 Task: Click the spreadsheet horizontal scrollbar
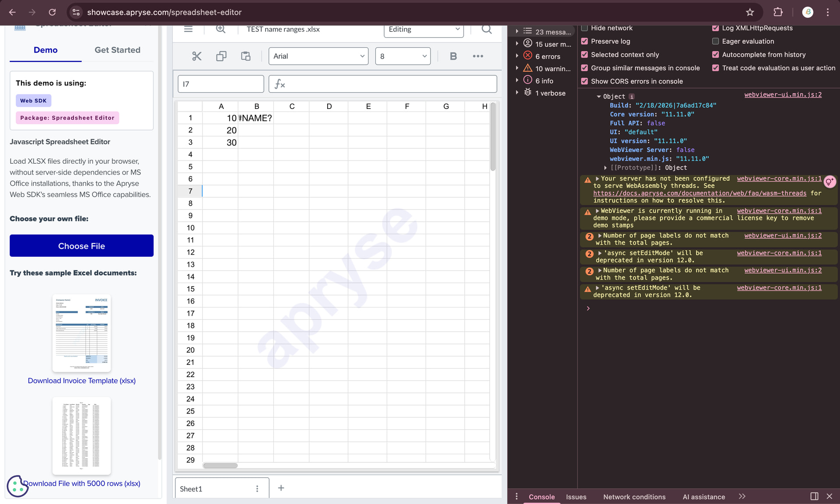pyautogui.click(x=220, y=465)
